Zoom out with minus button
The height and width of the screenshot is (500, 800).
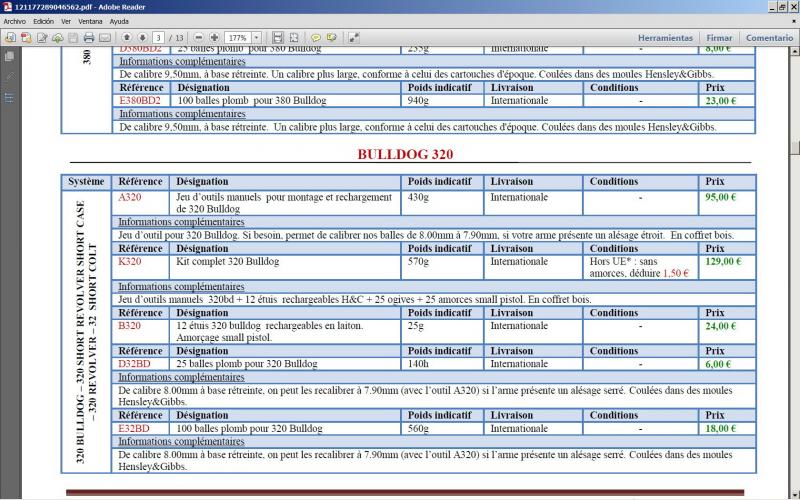point(199,38)
